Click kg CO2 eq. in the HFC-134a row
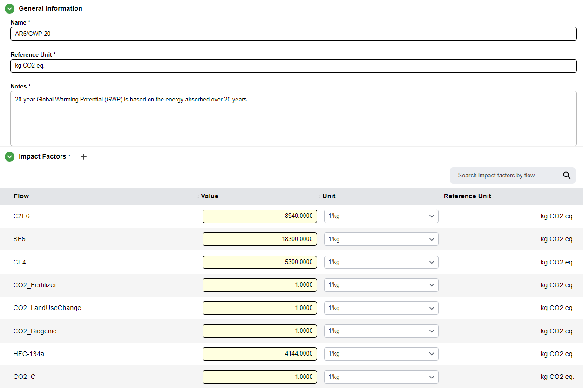This screenshot has width=583, height=392. 557,354
